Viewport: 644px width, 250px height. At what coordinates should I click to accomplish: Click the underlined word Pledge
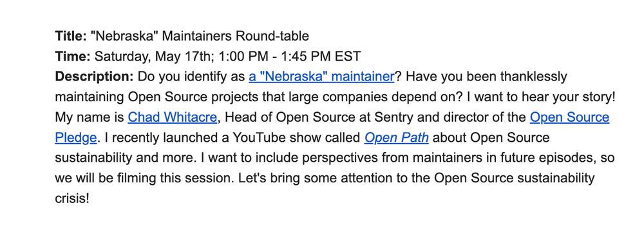pyautogui.click(x=76, y=138)
